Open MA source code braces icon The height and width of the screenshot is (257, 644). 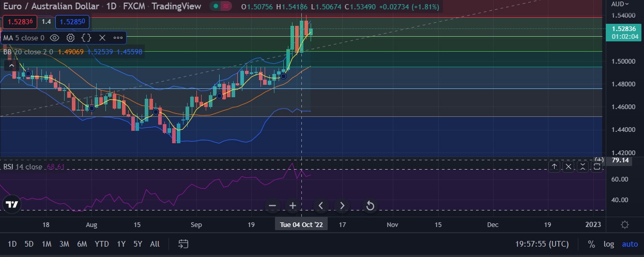[86, 38]
